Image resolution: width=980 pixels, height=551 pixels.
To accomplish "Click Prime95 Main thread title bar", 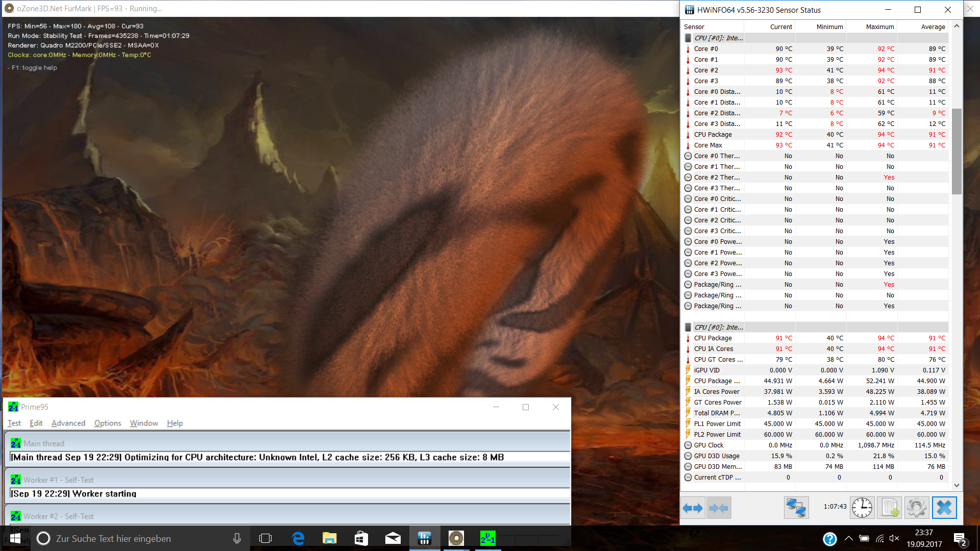I will 288,443.
